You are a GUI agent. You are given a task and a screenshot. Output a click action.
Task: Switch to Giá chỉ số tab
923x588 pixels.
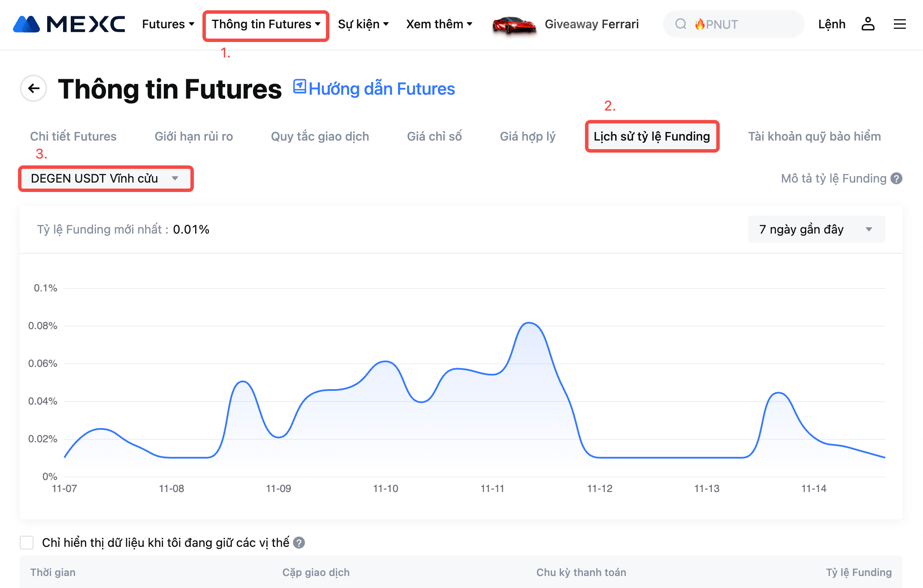[434, 136]
